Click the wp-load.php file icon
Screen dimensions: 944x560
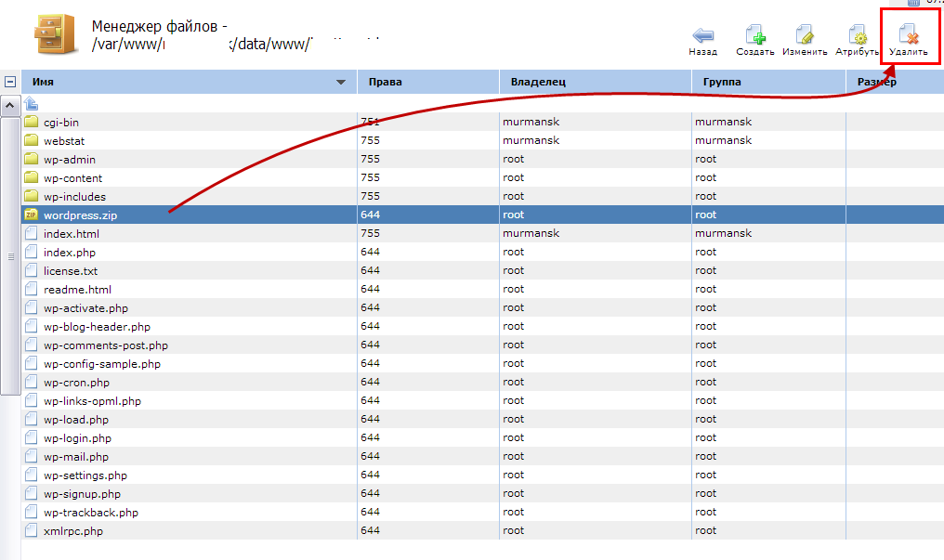[32, 420]
